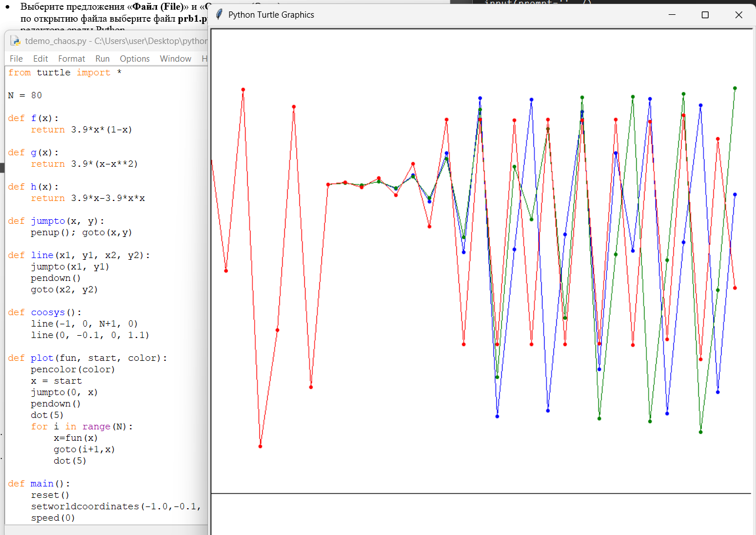Click the 'def coosys():' line in editor

coord(45,312)
